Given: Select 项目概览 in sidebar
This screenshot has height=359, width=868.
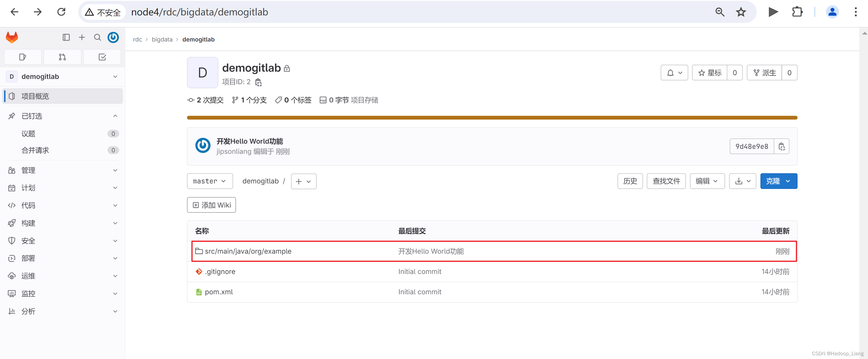Looking at the screenshot, I should 62,96.
